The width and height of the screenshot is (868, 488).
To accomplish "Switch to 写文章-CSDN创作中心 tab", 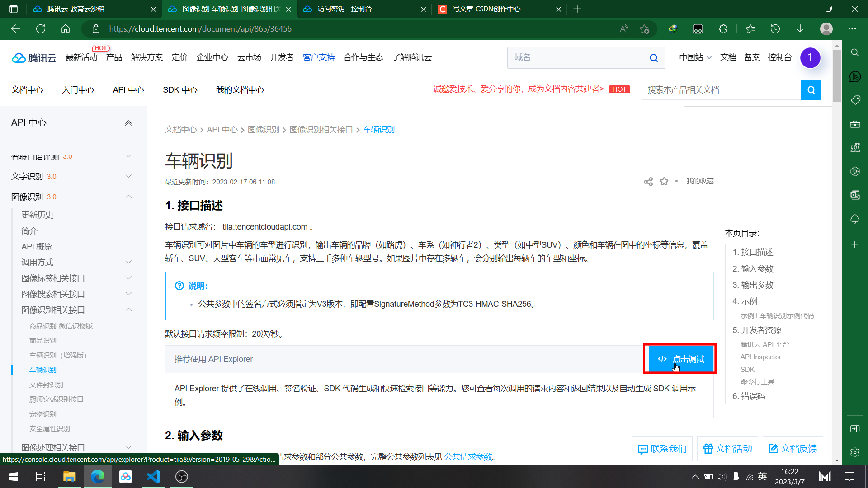I will tap(500, 9).
